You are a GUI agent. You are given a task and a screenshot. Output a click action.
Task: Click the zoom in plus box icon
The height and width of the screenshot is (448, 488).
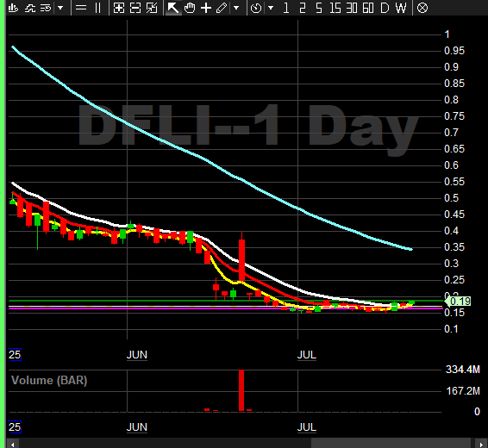pos(119,8)
